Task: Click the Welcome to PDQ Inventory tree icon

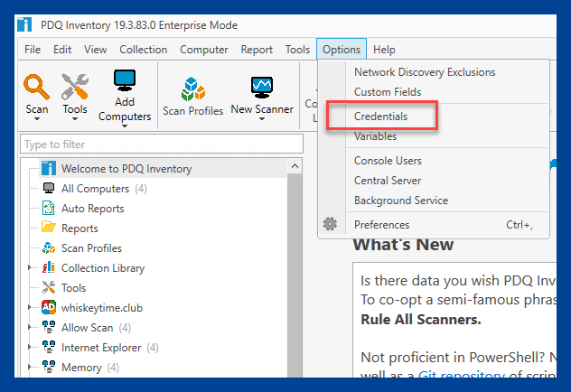Action: (x=49, y=169)
